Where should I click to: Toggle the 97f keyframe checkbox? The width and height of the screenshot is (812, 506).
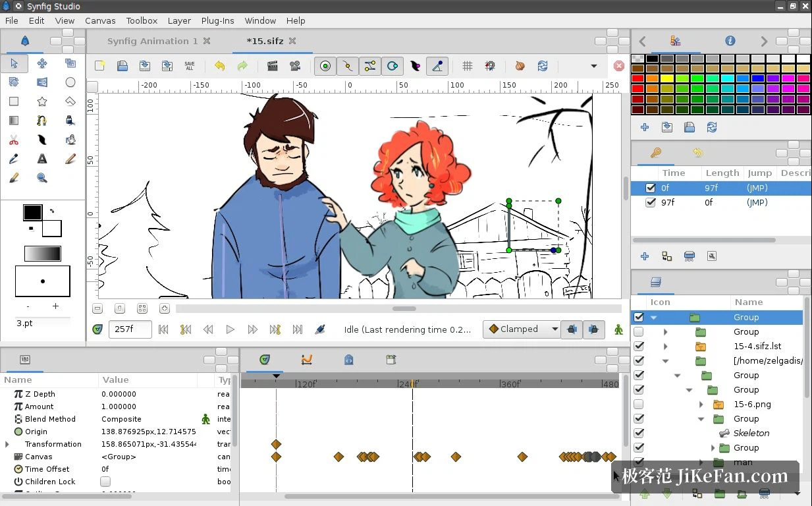tap(651, 202)
